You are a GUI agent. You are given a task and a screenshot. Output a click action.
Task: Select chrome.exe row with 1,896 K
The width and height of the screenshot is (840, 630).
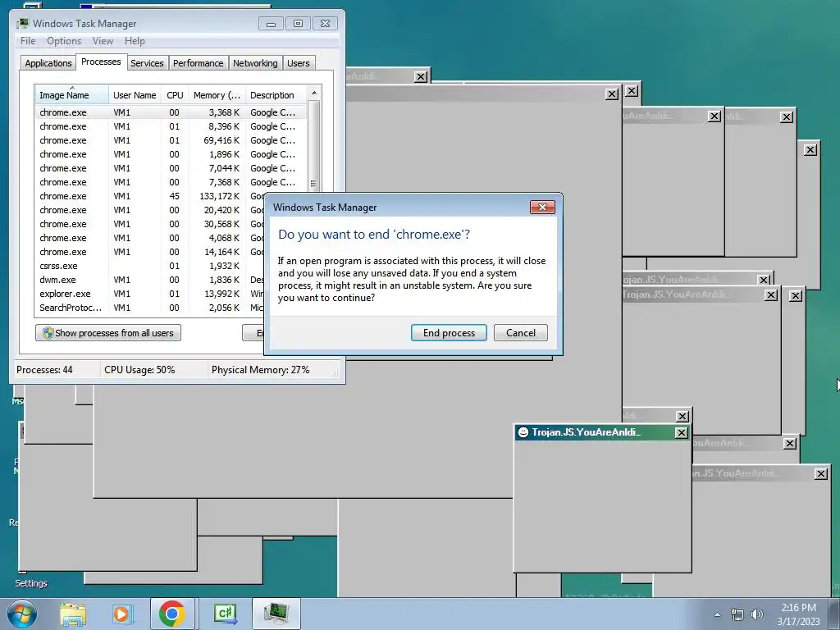coord(171,154)
